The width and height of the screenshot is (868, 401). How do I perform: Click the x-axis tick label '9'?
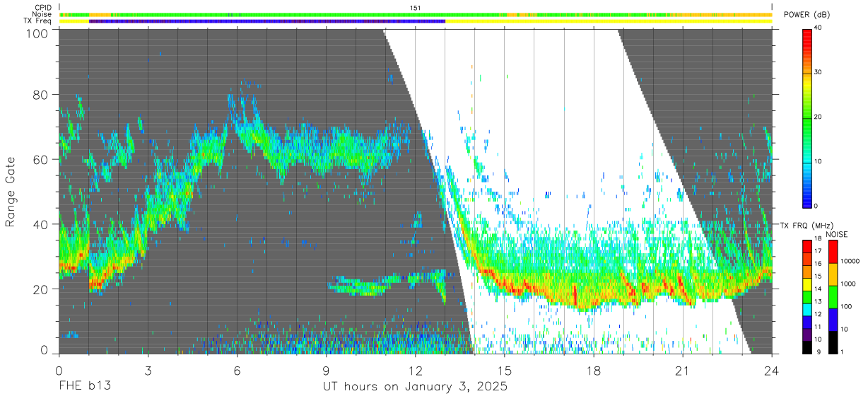pyautogui.click(x=326, y=370)
